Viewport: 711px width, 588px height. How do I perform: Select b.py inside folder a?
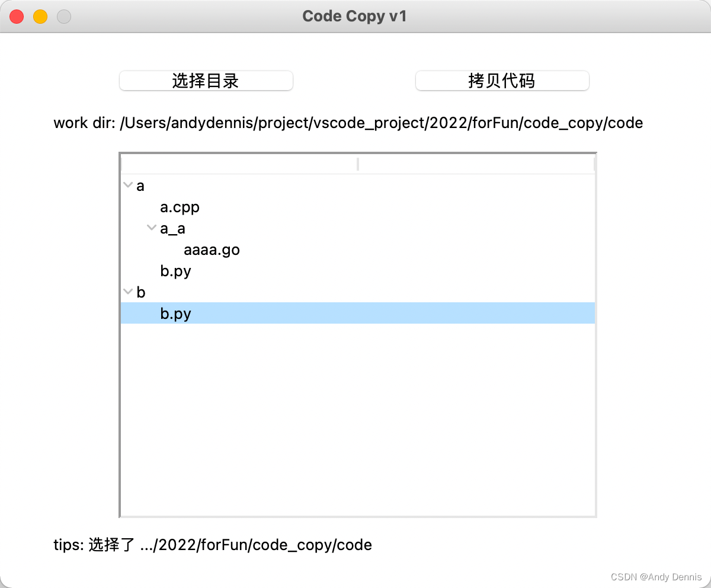click(x=175, y=271)
